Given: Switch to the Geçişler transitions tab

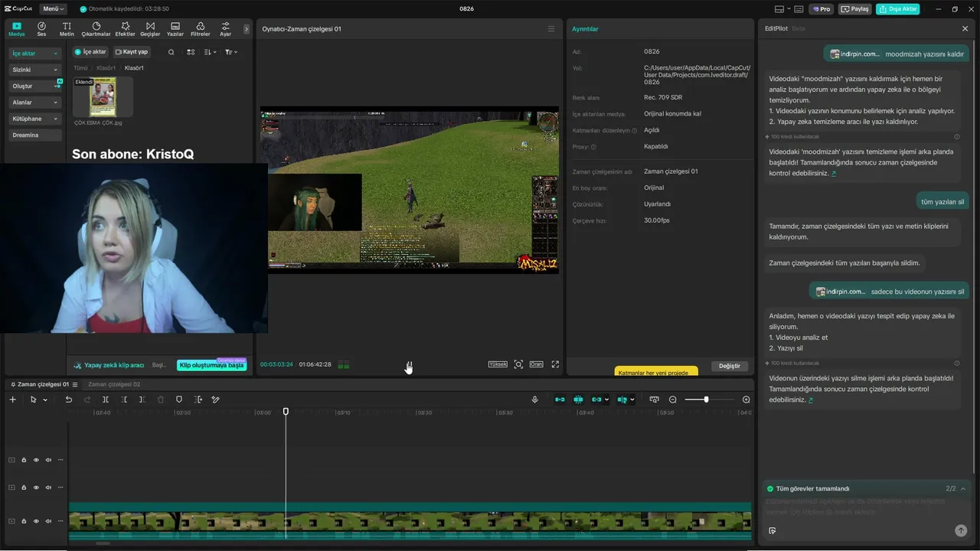Looking at the screenshot, I should coord(150,29).
